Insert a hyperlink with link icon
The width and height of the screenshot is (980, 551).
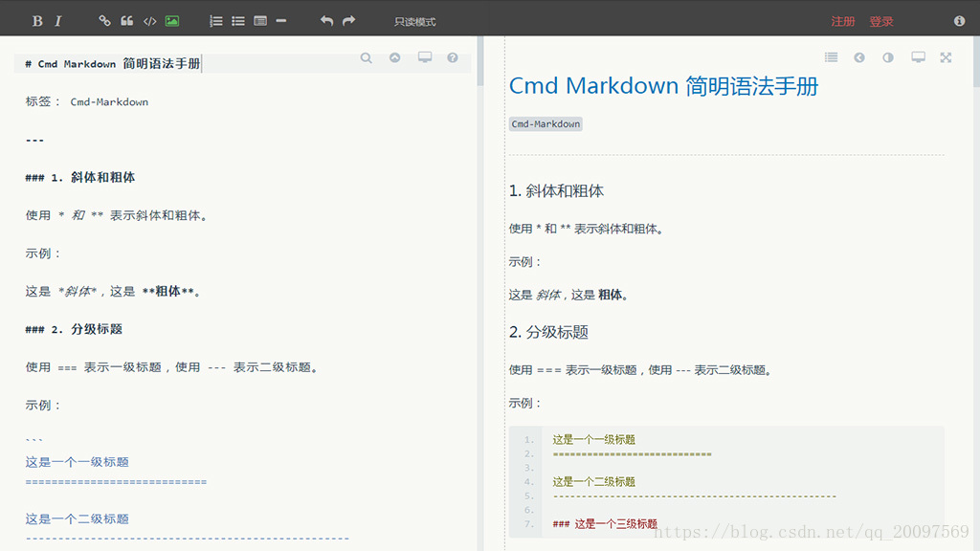pos(104,21)
